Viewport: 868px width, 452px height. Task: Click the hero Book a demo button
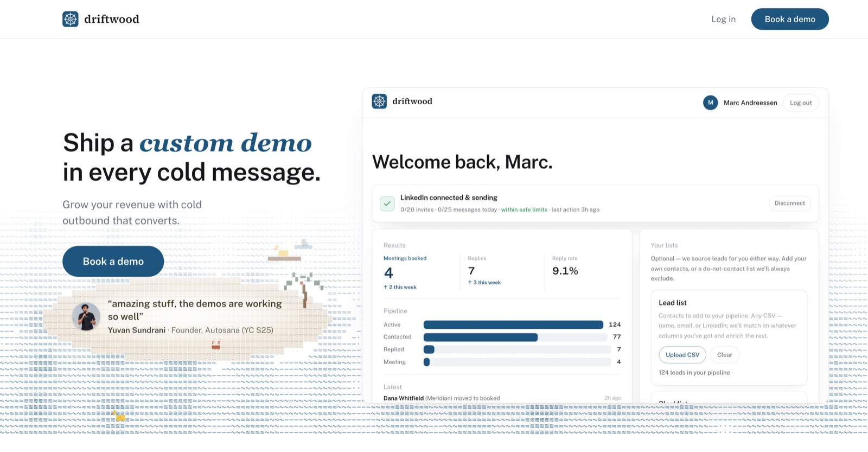tap(113, 261)
